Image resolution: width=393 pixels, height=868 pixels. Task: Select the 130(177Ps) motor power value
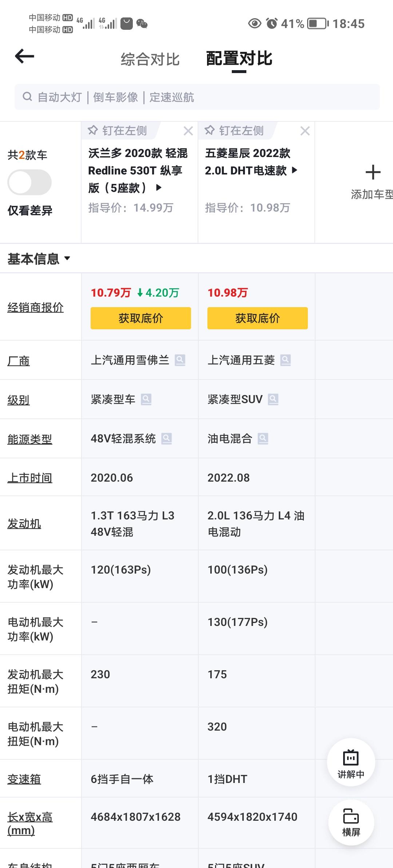(238, 622)
